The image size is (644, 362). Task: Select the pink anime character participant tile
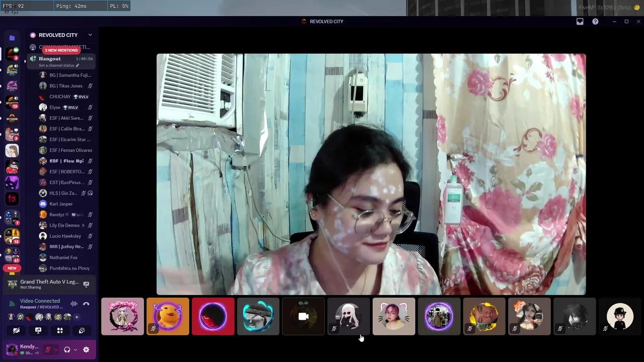pyautogui.click(x=123, y=316)
